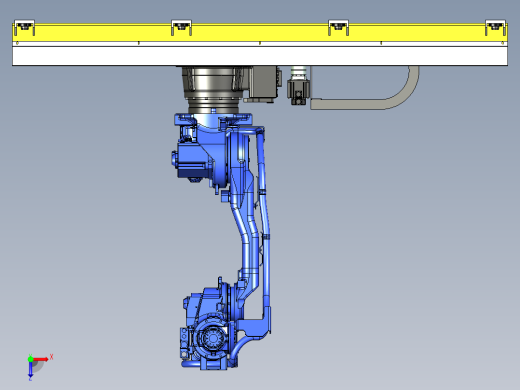This screenshot has width=520, height=390.
Task: Select the small linear guide block assembly
Action: click(298, 85)
